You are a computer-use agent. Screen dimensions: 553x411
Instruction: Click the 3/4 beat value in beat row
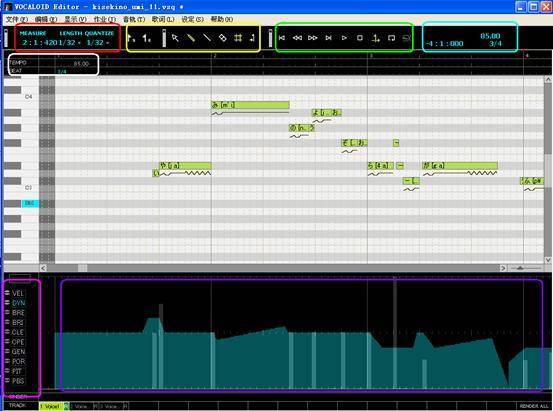pos(62,72)
